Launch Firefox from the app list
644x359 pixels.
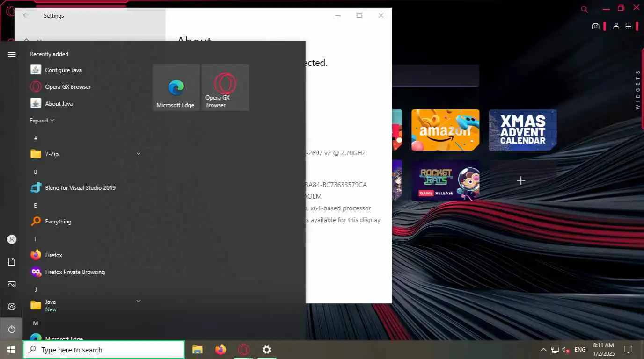[x=86, y=255]
